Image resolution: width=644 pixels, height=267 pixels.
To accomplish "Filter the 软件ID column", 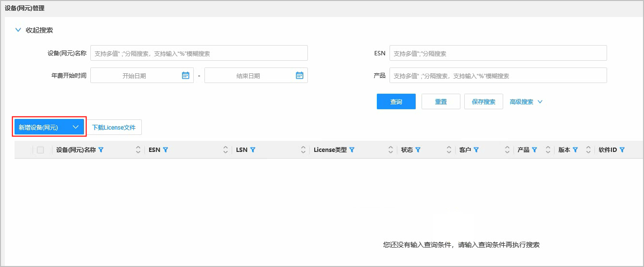I will point(622,150).
